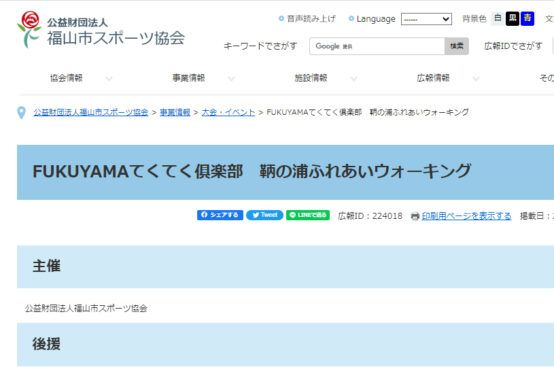Click the page title FUKUYAMAてくてく倶楽部 heading

(x=252, y=172)
